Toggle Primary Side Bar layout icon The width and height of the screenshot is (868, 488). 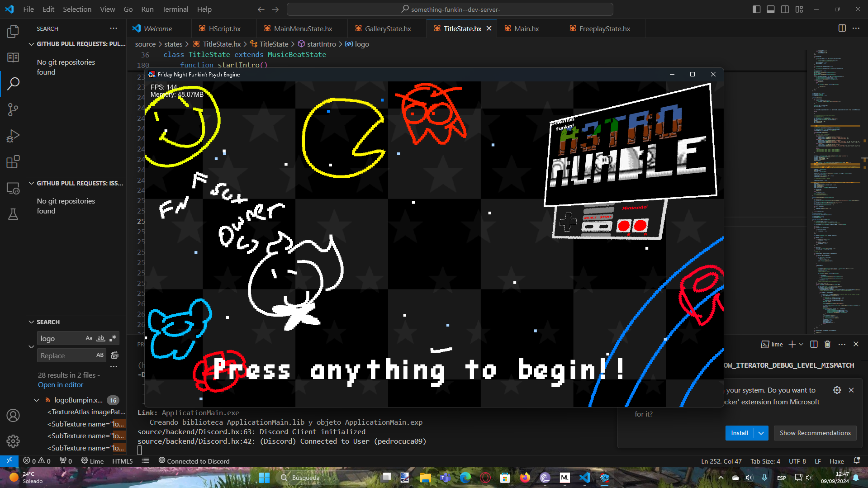(756, 9)
